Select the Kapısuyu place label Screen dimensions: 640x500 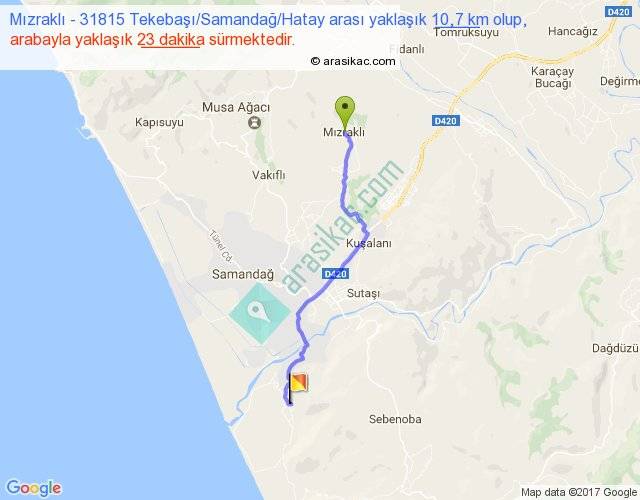(x=159, y=122)
